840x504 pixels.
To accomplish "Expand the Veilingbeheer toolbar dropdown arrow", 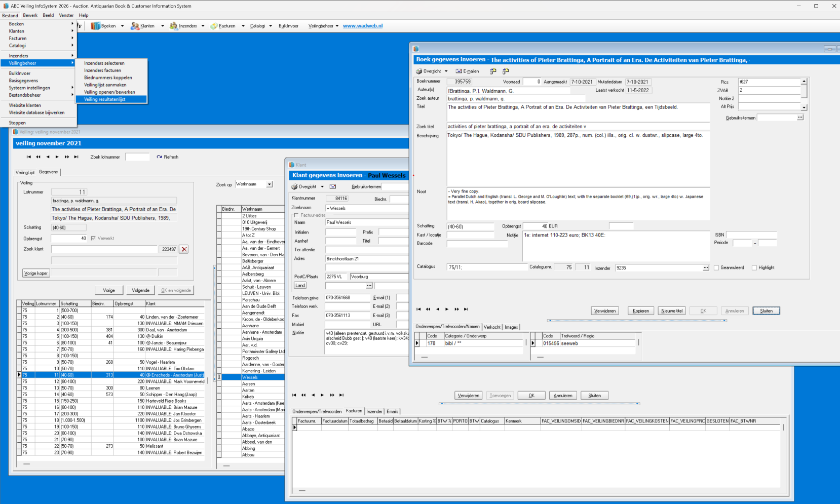I will [x=337, y=26].
